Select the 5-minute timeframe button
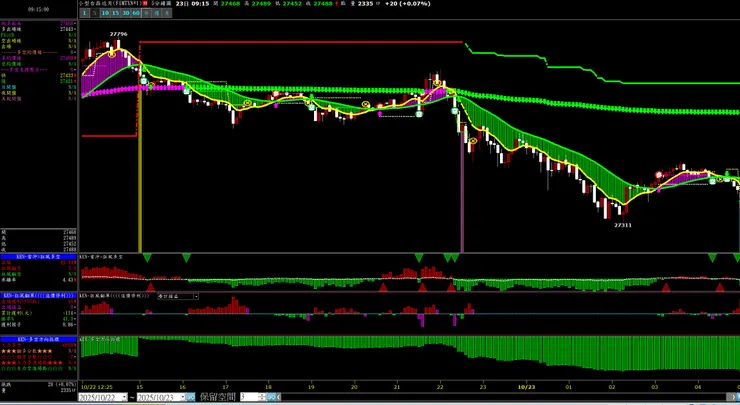 (x=94, y=13)
